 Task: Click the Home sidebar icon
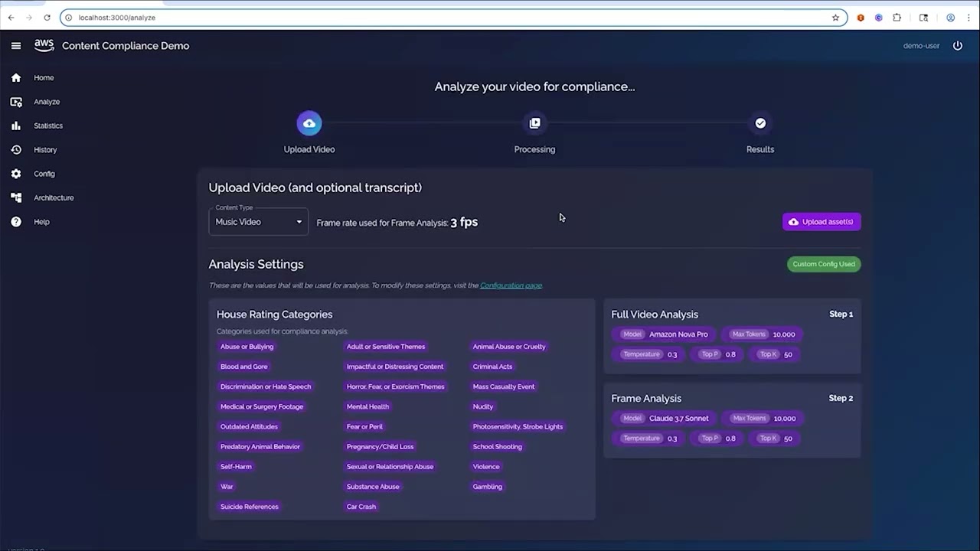click(16, 77)
